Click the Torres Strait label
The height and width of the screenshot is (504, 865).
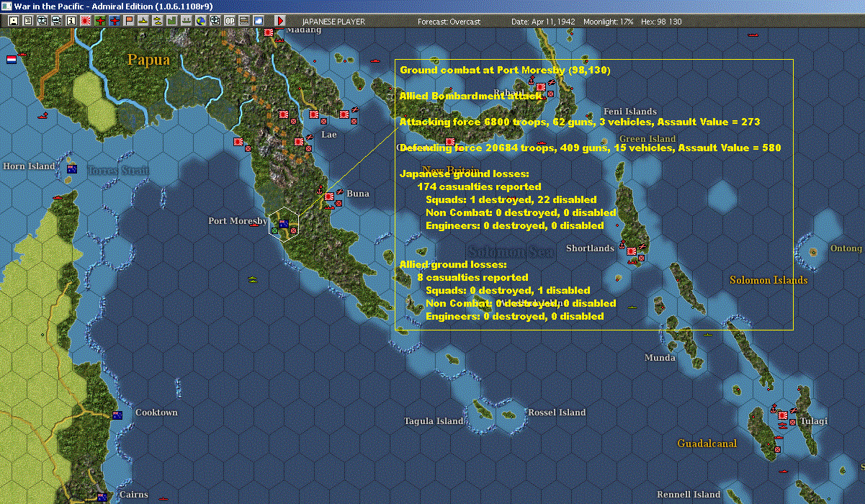(x=118, y=171)
